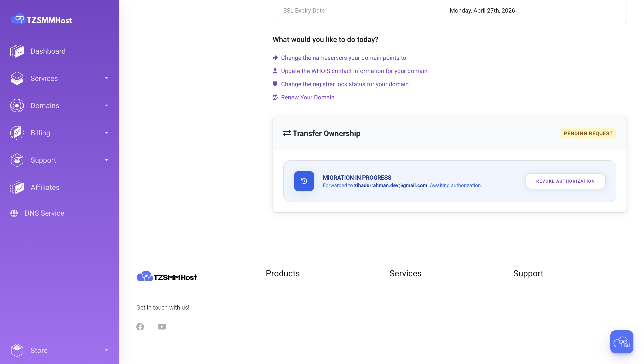Click the Store cube icon in sidebar
The height and width of the screenshot is (364, 644).
(17, 350)
